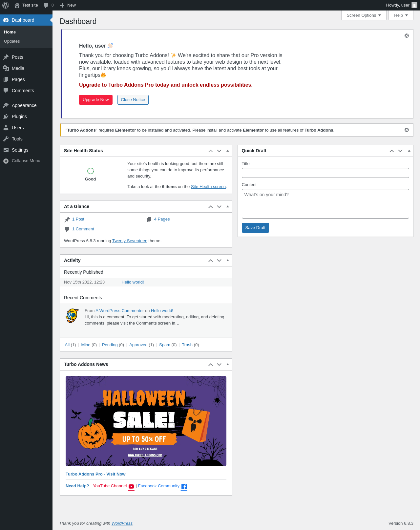
Task: Move the Activity panel down
Action: (219, 261)
